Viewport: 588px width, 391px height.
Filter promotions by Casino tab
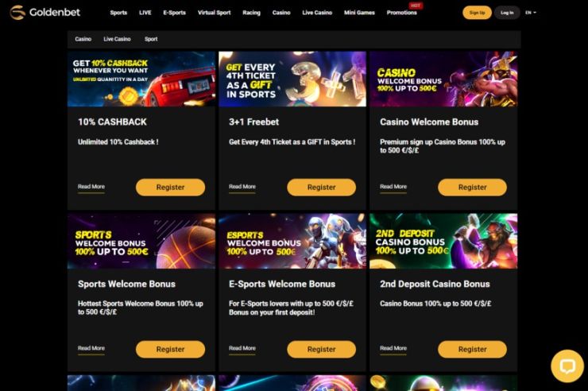point(83,39)
